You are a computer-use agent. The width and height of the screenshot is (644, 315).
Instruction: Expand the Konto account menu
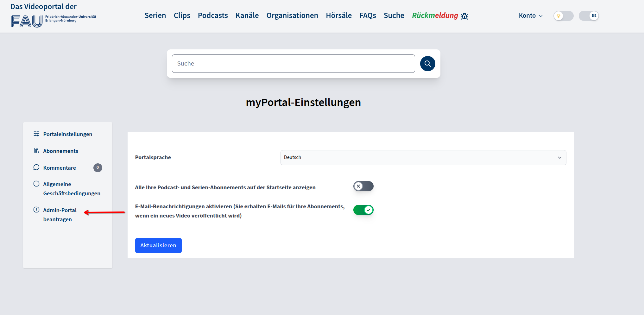point(530,16)
